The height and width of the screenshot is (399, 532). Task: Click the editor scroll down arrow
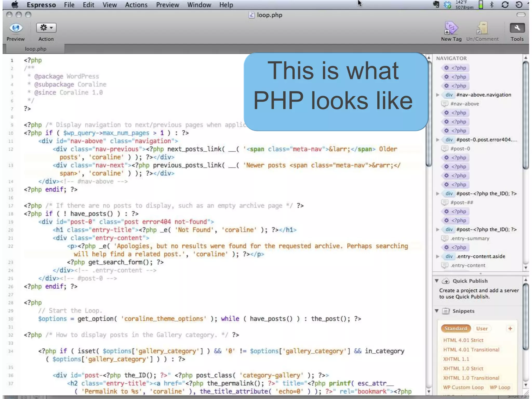[x=429, y=391]
